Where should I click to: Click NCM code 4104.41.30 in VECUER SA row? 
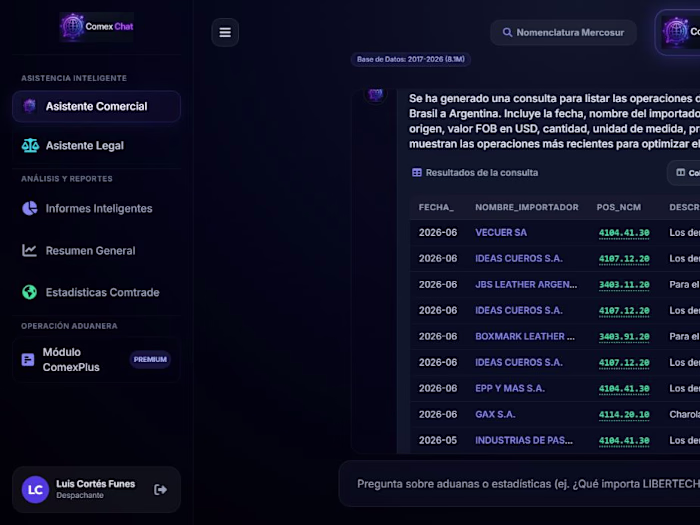[624, 233]
